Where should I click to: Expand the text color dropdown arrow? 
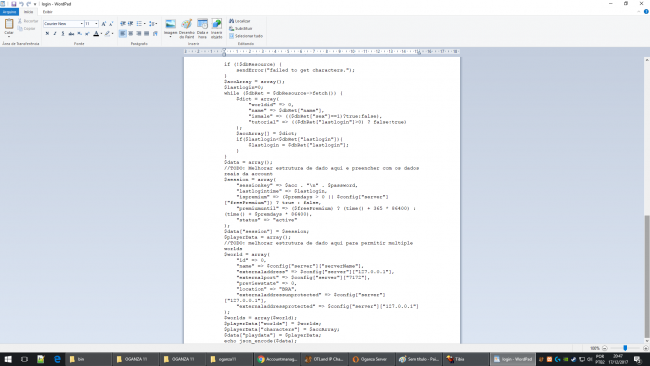[101, 34]
